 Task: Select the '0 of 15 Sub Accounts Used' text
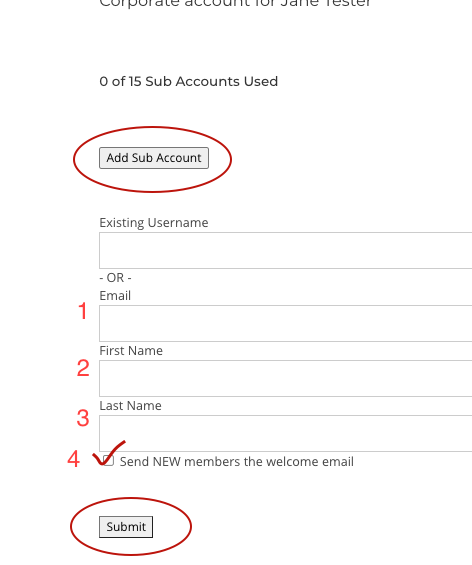pyautogui.click(x=188, y=81)
